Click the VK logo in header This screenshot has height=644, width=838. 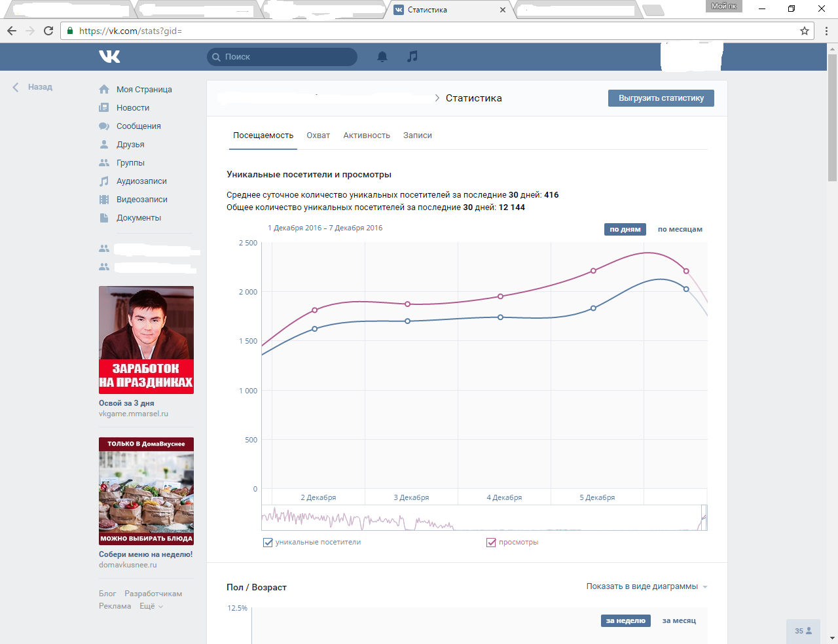coord(109,57)
